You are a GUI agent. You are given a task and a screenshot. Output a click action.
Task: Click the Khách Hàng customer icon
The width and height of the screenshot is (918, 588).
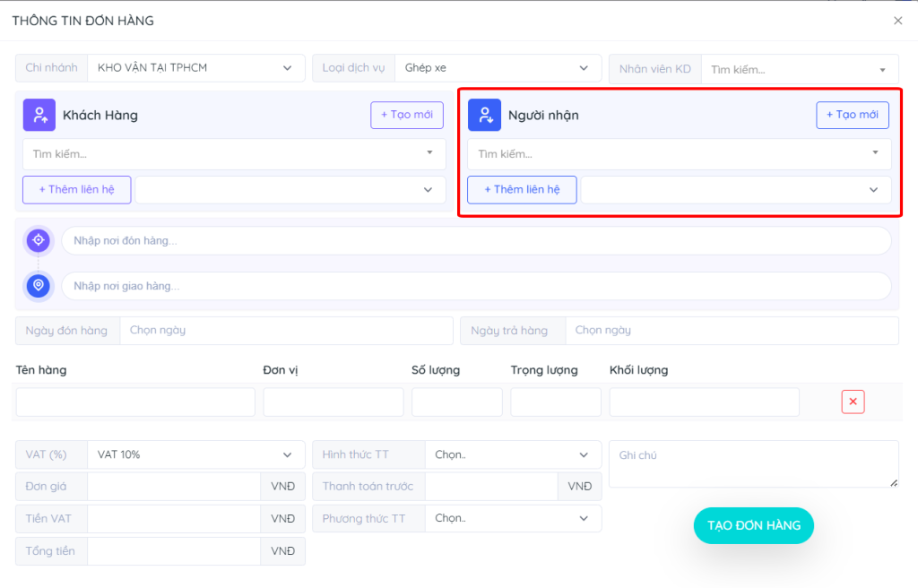coord(39,115)
